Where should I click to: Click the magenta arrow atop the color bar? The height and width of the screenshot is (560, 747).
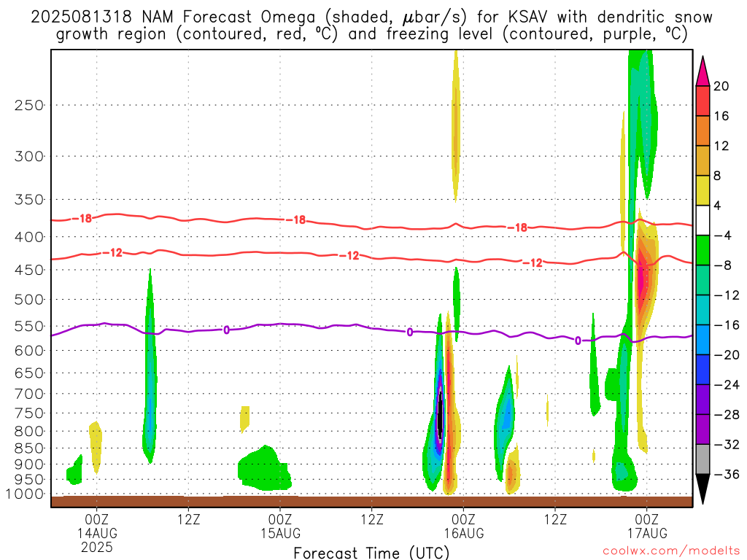coord(703,72)
